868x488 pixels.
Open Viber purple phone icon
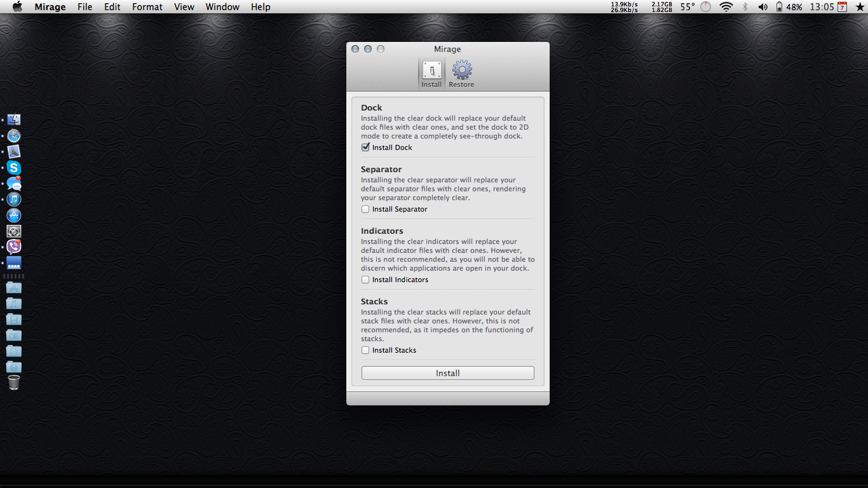[14, 247]
